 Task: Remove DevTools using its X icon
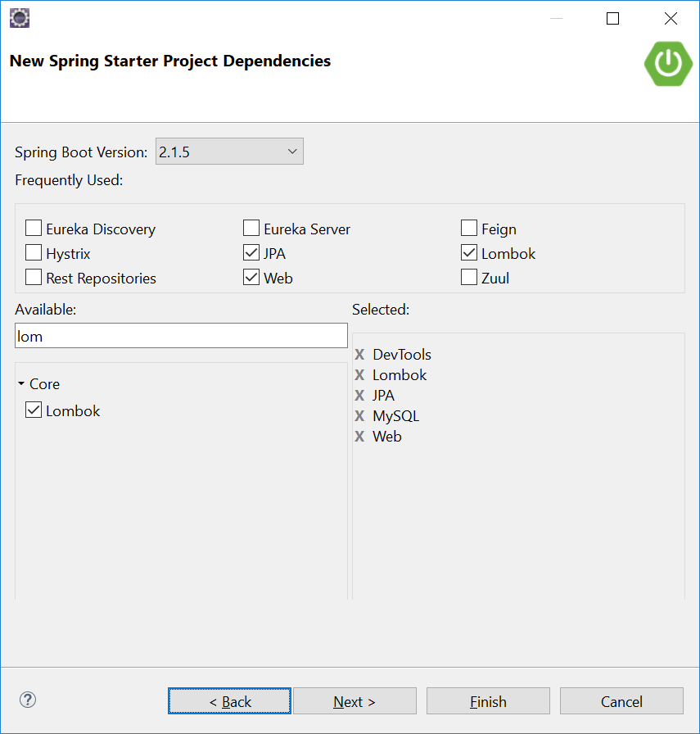[359, 355]
